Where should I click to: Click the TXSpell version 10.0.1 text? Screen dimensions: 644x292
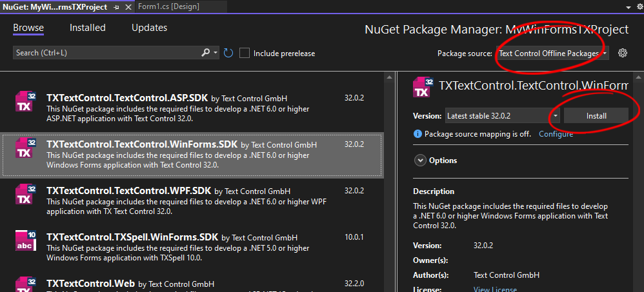[354, 237]
